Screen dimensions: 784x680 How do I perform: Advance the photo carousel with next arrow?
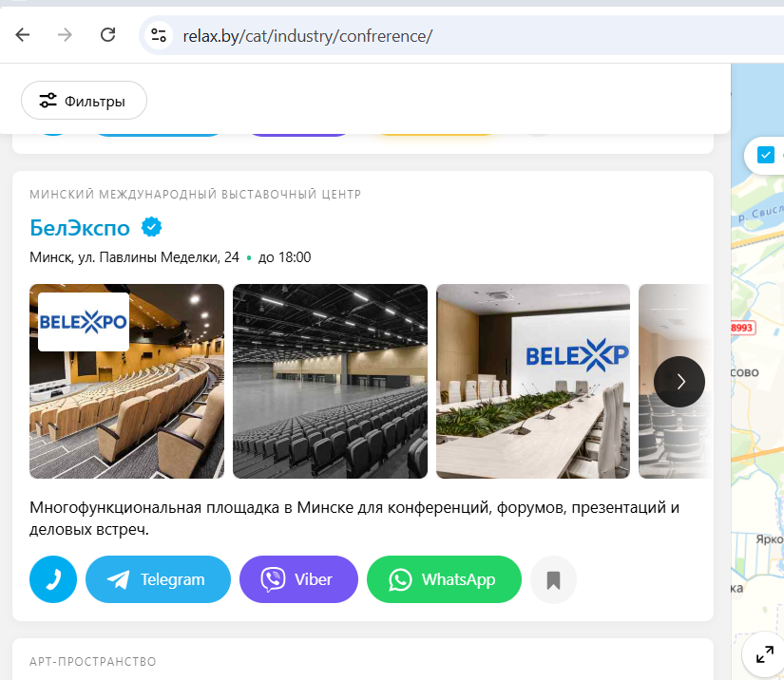(x=679, y=382)
